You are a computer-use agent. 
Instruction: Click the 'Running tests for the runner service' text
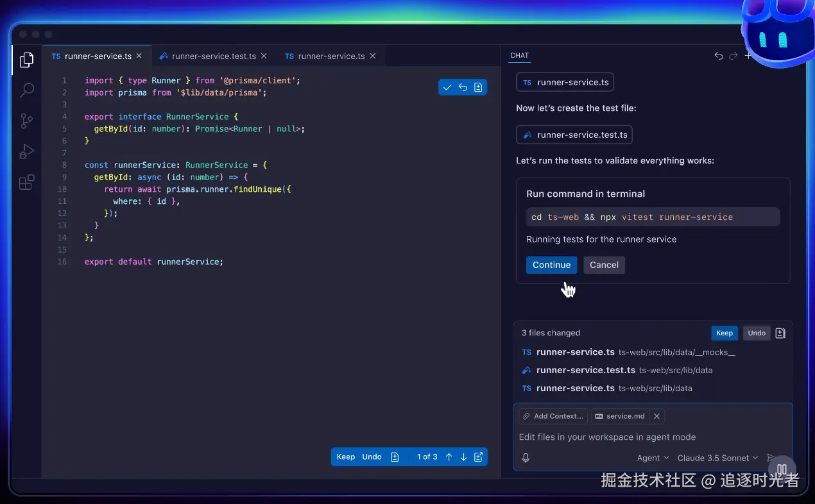(x=601, y=239)
